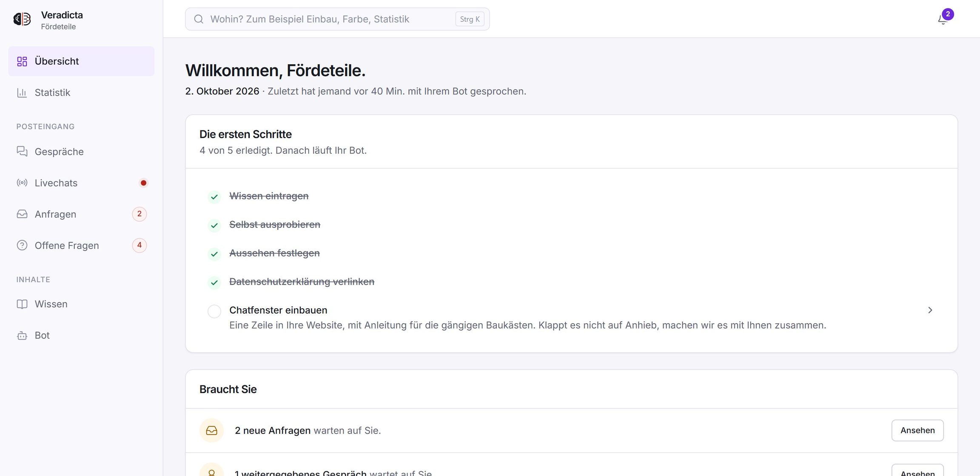Click the 'Datenschutzerklärung verlinken' text

point(302,282)
